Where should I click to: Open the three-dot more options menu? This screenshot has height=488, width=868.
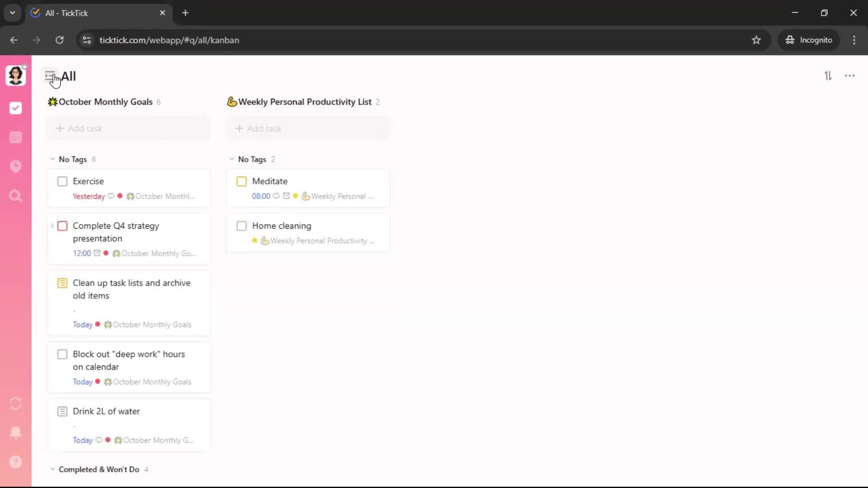click(849, 76)
